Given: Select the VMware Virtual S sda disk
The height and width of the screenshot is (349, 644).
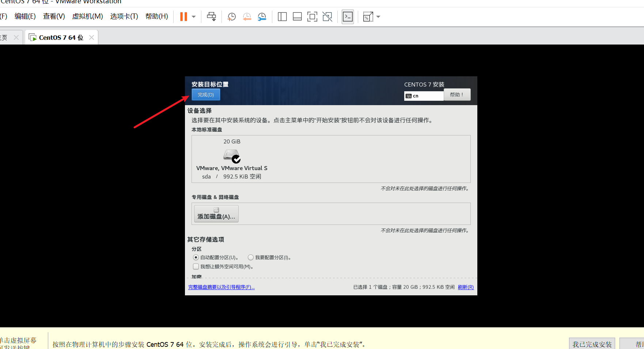Looking at the screenshot, I should [232, 159].
